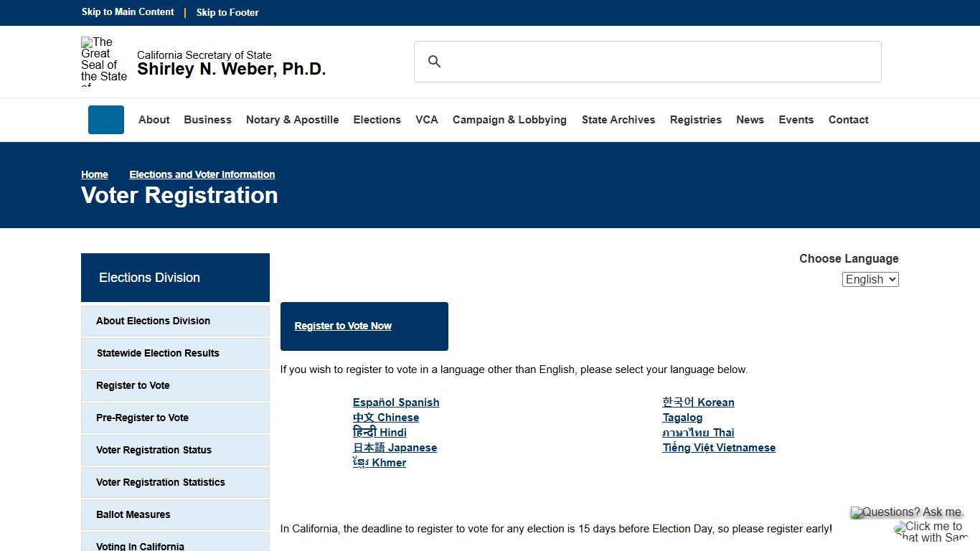Open the Elections menu item
Viewport: 980px width, 551px height.
pos(377,120)
